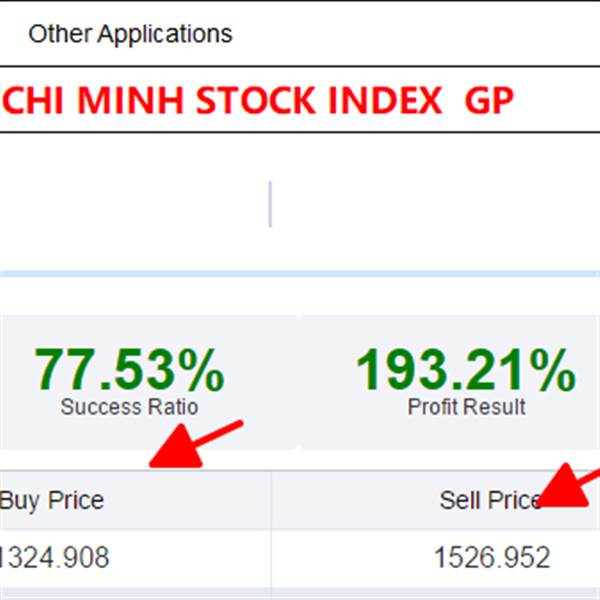Click the red GP text in title
The width and height of the screenshot is (600, 600).
click(489, 100)
